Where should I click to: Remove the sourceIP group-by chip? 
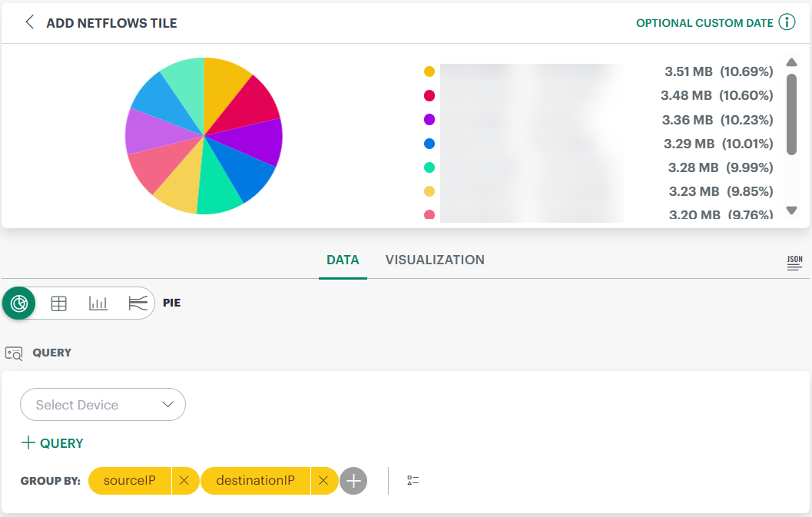[x=184, y=481]
